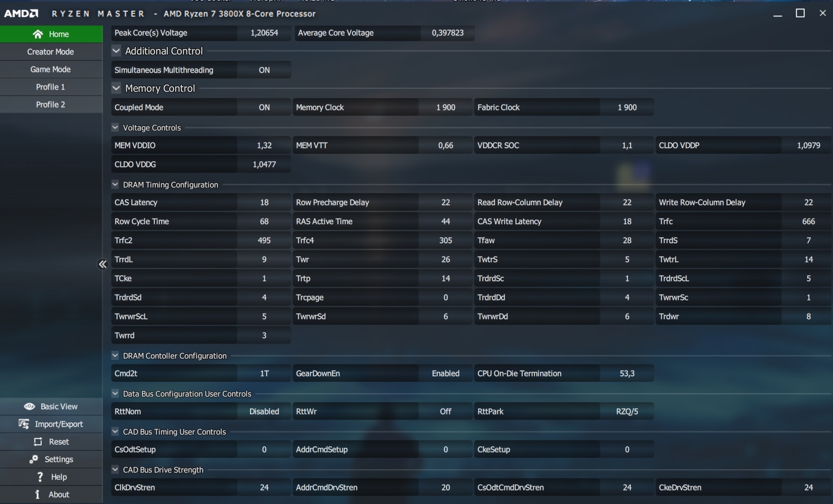The image size is (833, 504).
Task: Open Profile 1
Action: point(51,87)
